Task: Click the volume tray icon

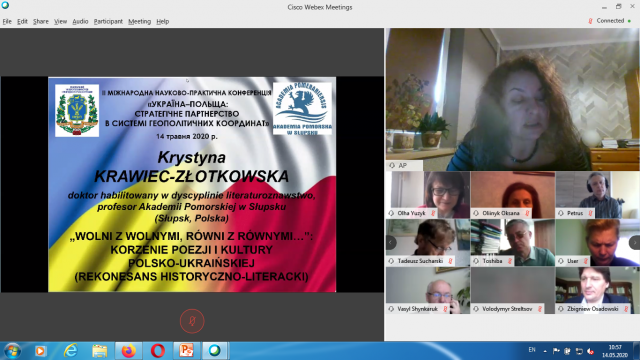Action: 590,351
